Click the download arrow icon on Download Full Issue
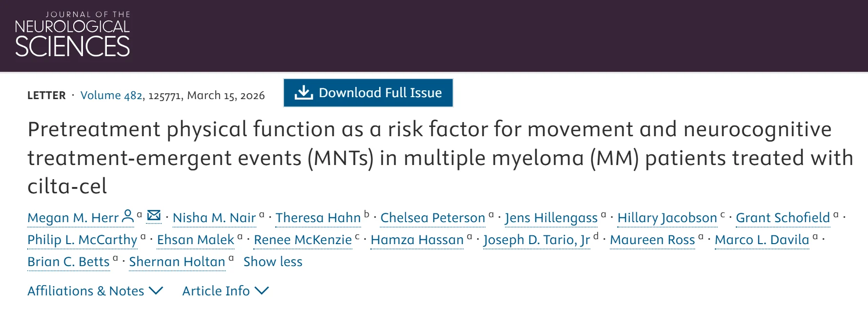This screenshot has height=311, width=868. tap(303, 92)
